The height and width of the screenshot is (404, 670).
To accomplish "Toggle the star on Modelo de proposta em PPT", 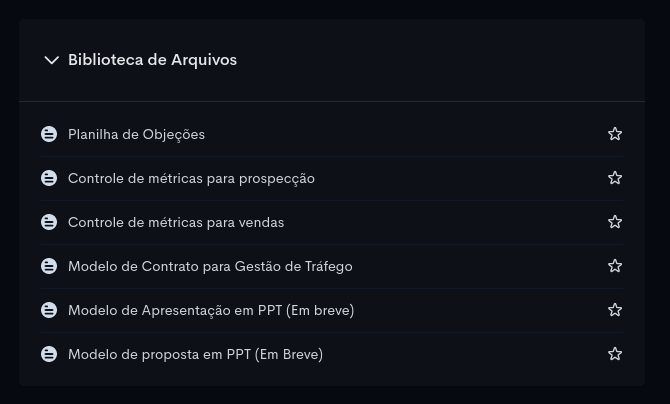I will (x=615, y=354).
